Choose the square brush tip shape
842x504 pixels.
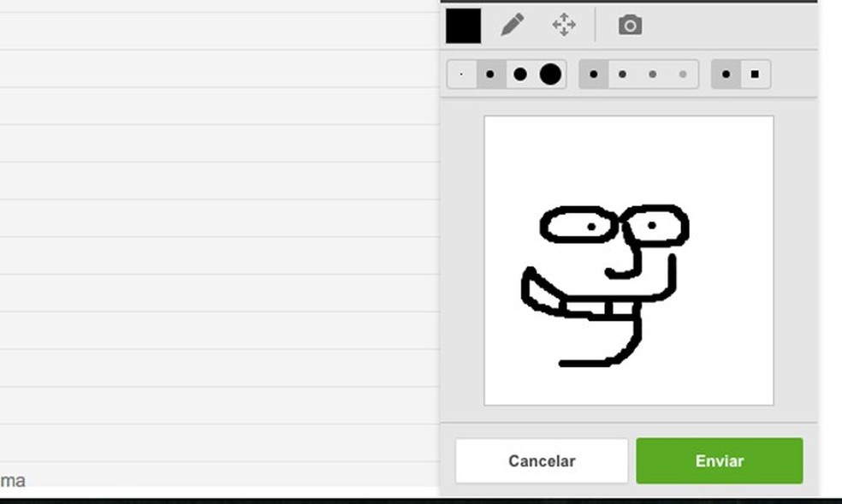point(754,74)
